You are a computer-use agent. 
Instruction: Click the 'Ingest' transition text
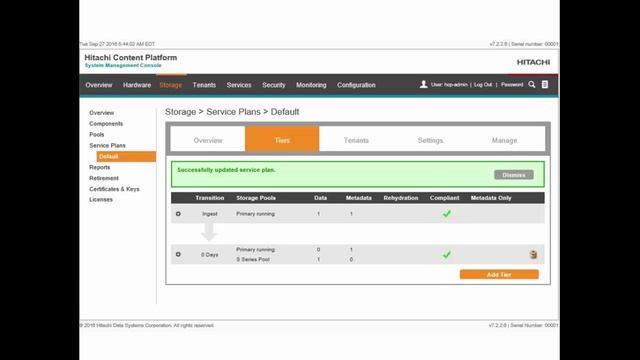209,213
